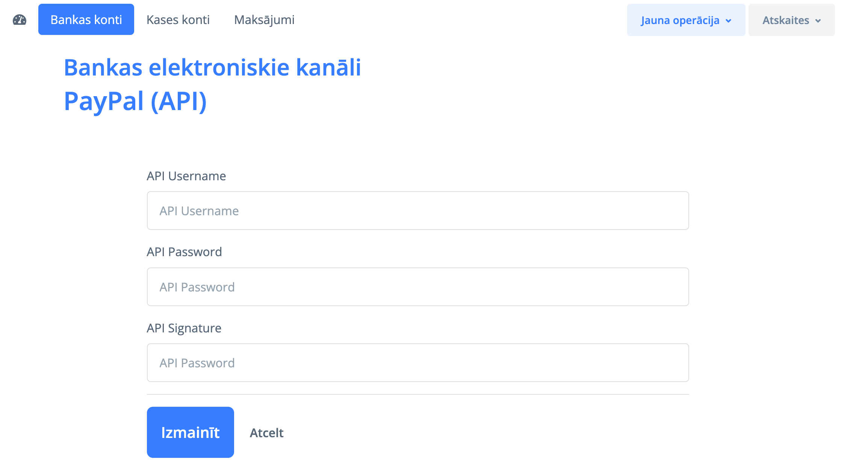Click into the API Password input field
Image resolution: width=868 pixels, height=474 pixels.
click(x=417, y=287)
